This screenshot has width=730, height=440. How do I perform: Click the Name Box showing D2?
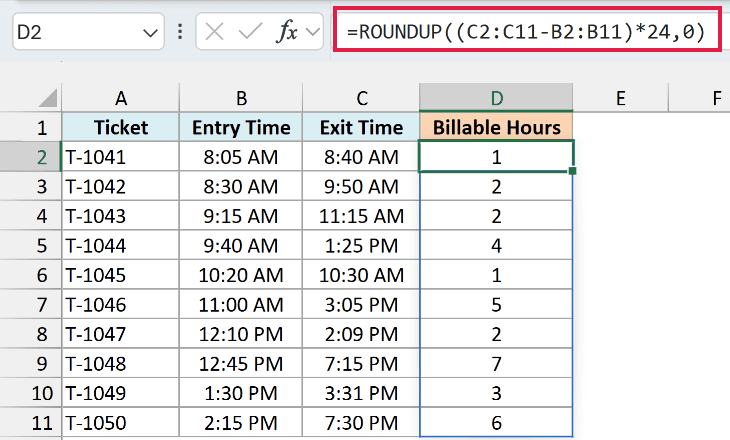click(x=88, y=32)
